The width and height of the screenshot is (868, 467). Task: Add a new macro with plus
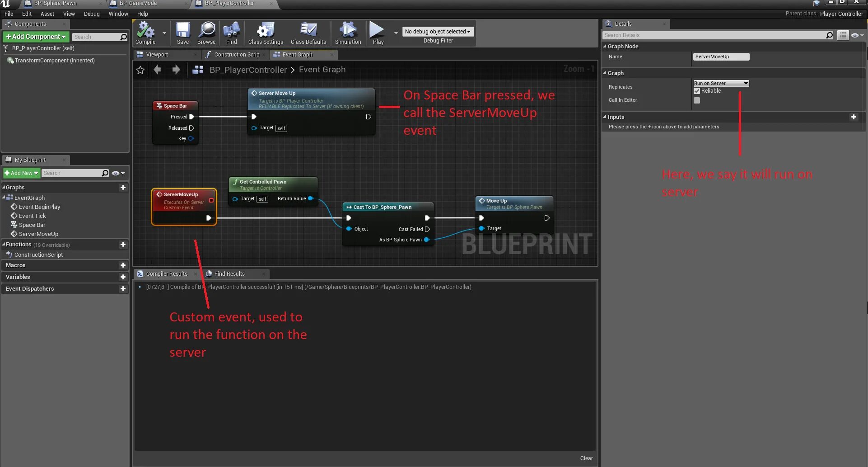pos(123,265)
